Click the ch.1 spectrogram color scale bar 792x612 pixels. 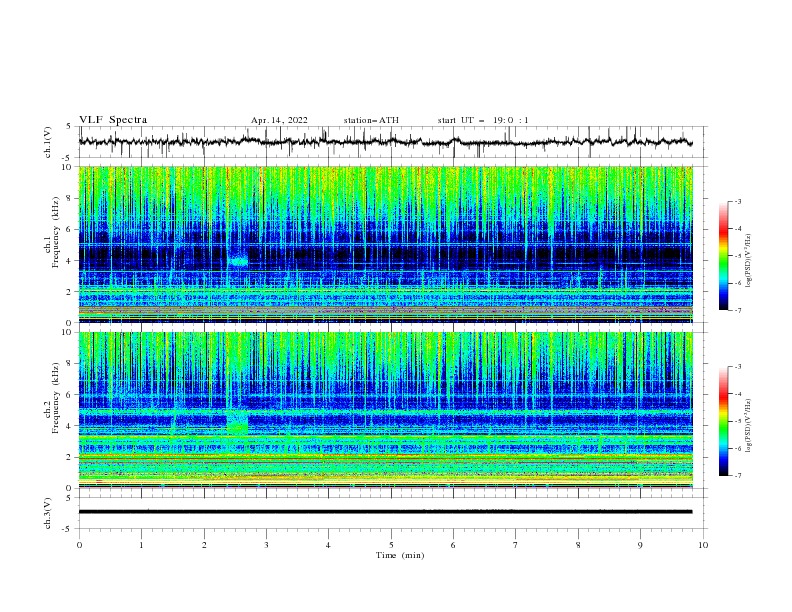(x=724, y=256)
